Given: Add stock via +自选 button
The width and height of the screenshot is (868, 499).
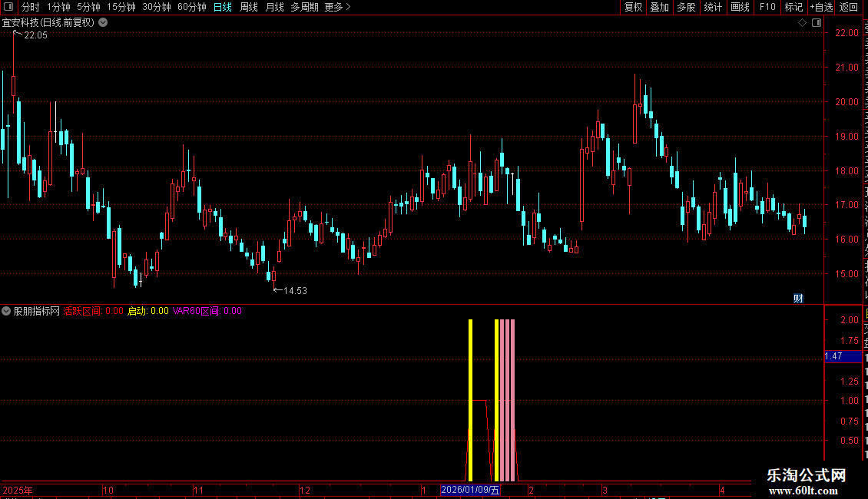Looking at the screenshot, I should tap(821, 7).
